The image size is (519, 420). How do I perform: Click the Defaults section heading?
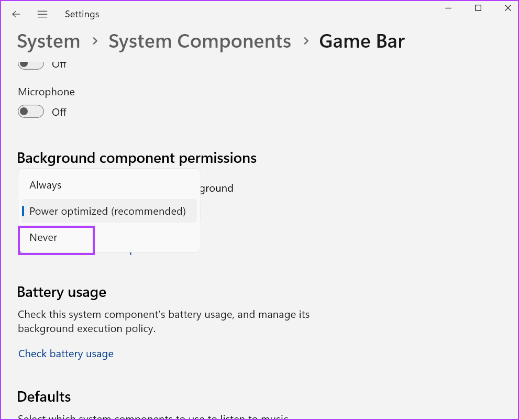44,396
